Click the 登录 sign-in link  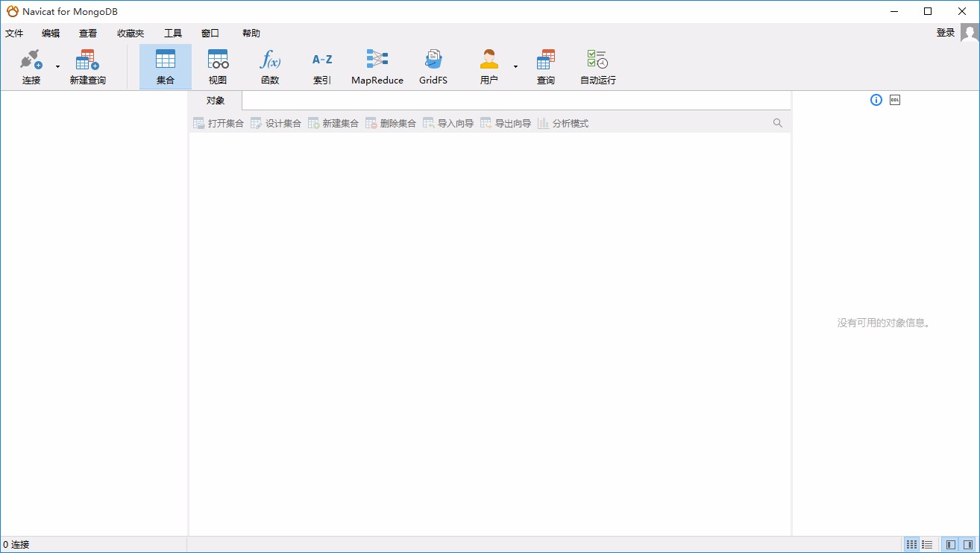pyautogui.click(x=946, y=33)
